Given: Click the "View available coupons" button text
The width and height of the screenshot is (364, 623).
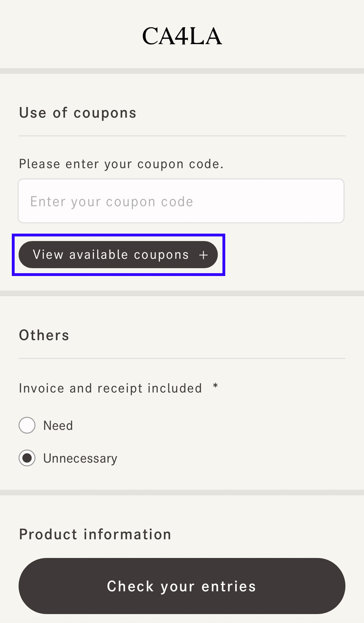Looking at the screenshot, I should (x=111, y=255).
